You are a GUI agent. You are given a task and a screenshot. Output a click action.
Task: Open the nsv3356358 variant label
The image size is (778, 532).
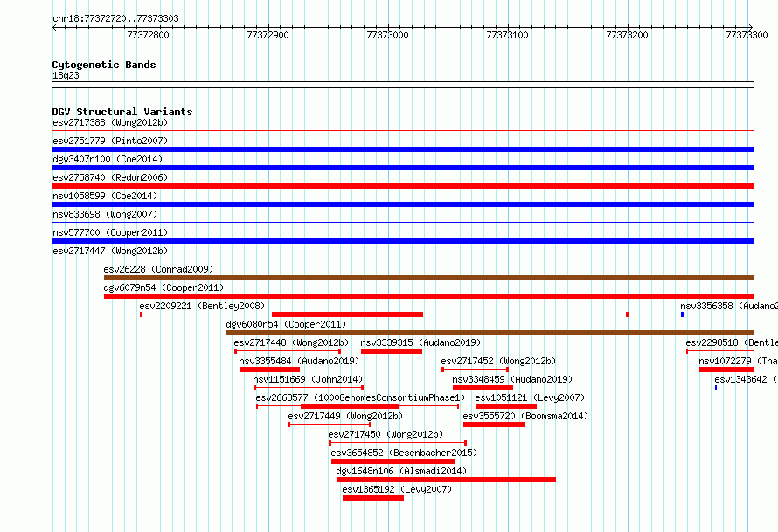[729, 306]
